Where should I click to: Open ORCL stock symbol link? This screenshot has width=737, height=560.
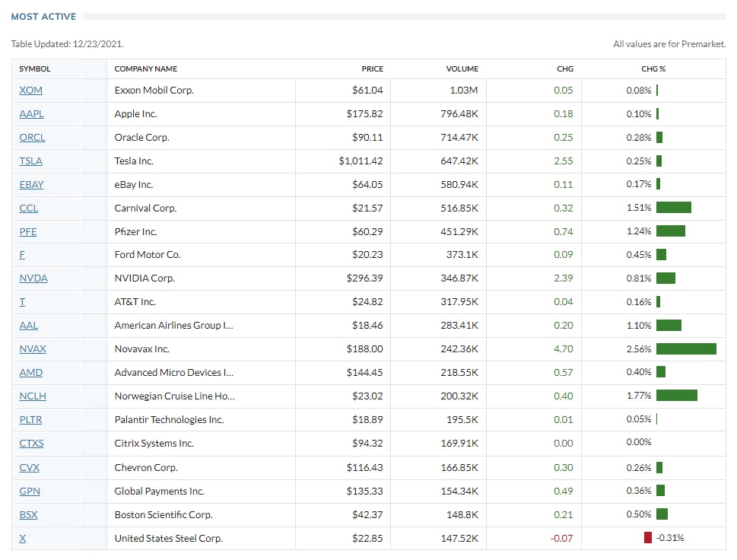tap(32, 138)
